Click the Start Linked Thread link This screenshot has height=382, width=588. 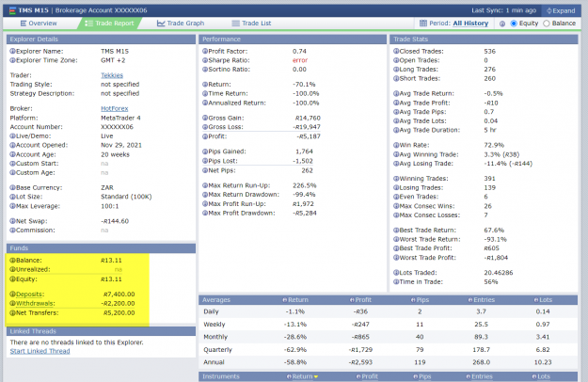tap(40, 351)
